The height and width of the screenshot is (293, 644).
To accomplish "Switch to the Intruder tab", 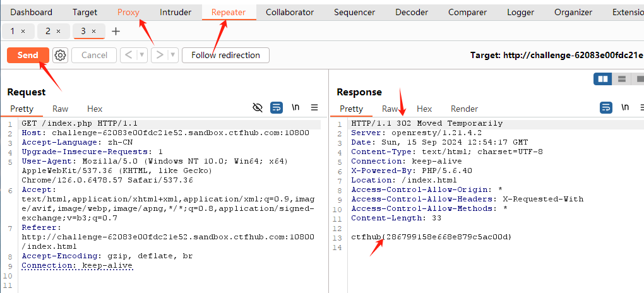I will click(x=176, y=12).
